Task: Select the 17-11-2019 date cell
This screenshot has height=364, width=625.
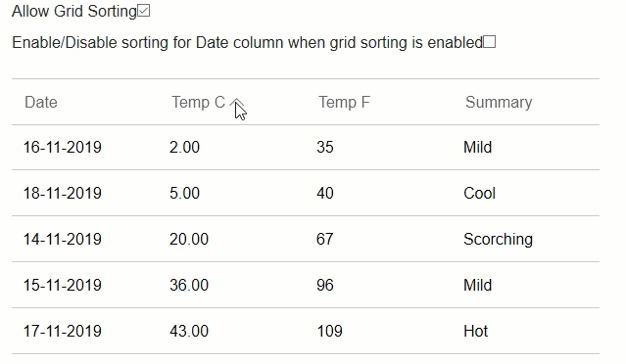Action: click(x=62, y=332)
